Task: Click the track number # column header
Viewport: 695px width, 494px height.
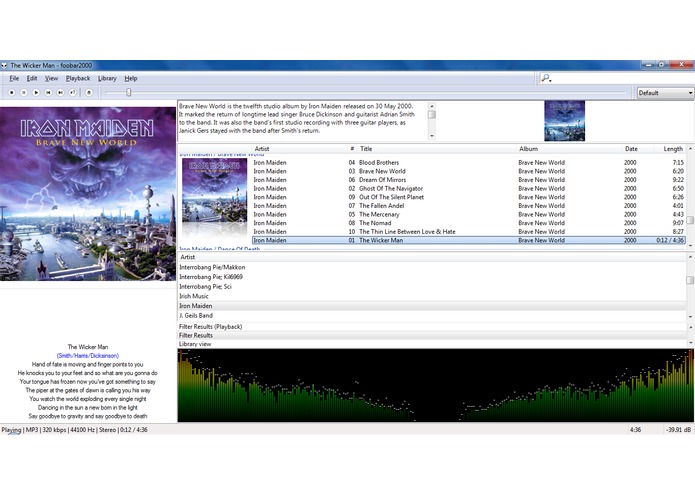Action: pos(352,149)
